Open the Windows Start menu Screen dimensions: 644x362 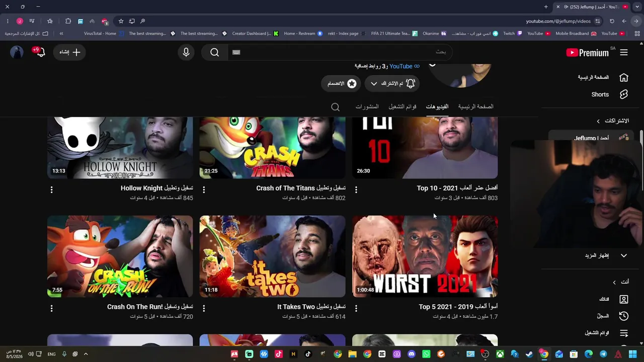click(x=633, y=354)
